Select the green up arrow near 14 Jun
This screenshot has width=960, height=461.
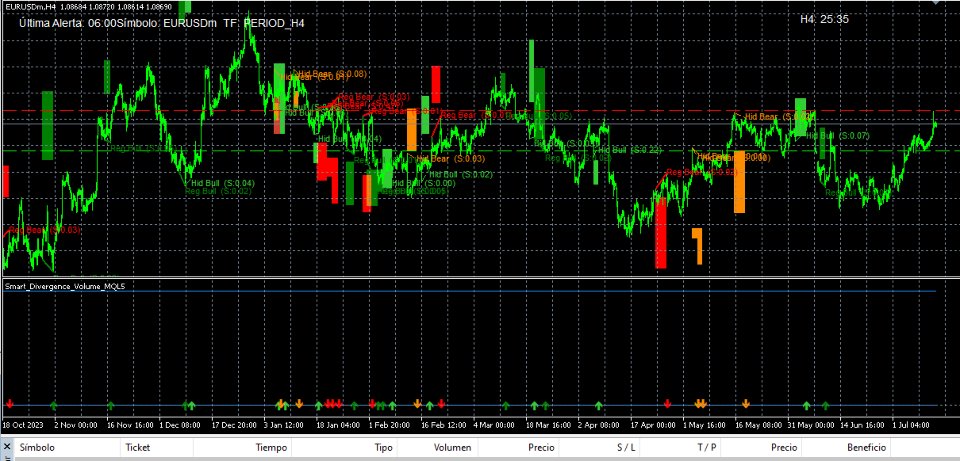tap(825, 405)
